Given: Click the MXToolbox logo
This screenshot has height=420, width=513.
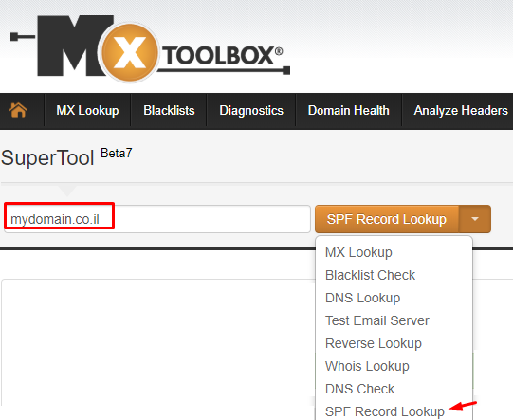Looking at the screenshot, I should click(151, 47).
